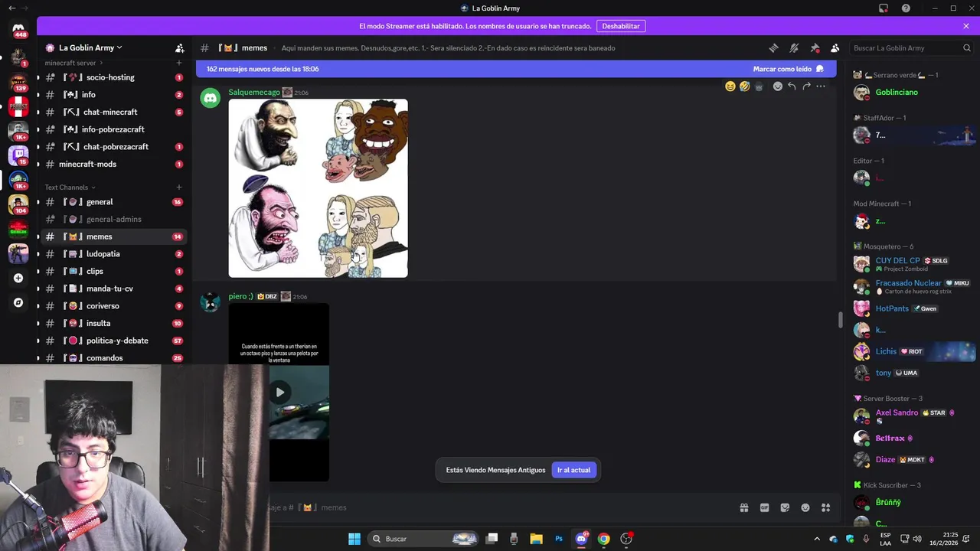Open chat-minecraft channel
Viewport: 980px width, 551px height.
pyautogui.click(x=113, y=112)
